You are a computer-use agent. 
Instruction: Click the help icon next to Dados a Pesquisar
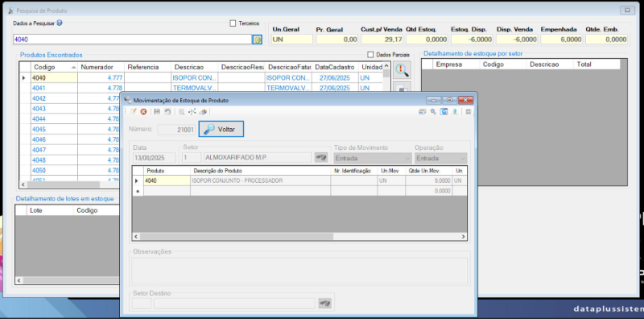(60, 23)
